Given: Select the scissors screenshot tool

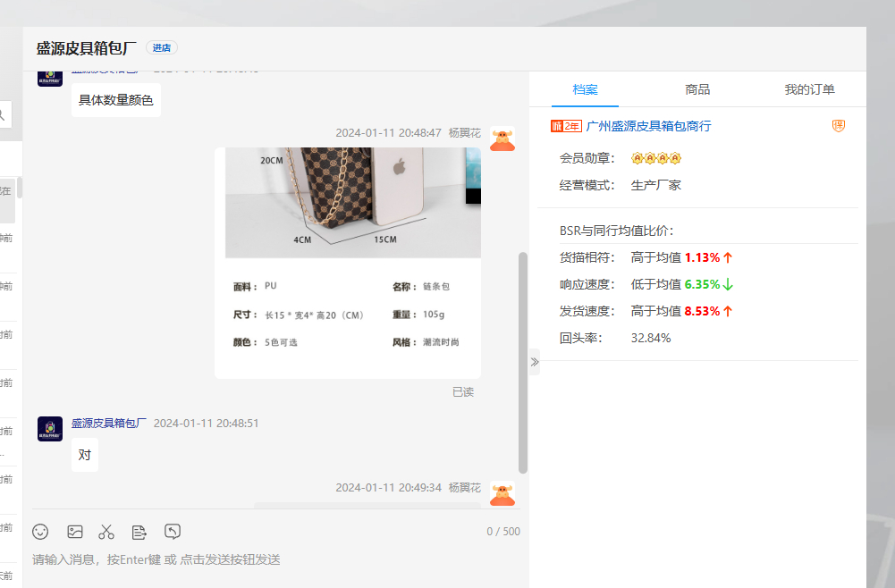Looking at the screenshot, I should [x=106, y=532].
